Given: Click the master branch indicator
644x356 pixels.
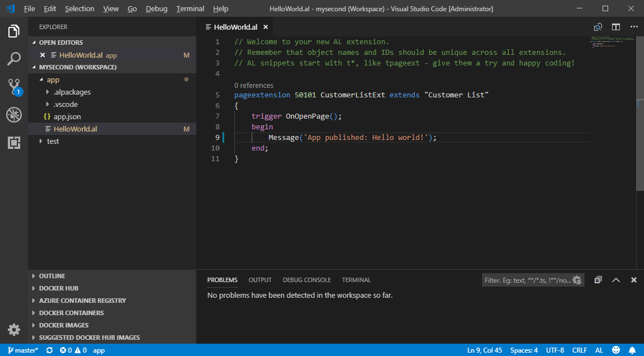Looking at the screenshot, I should pyautogui.click(x=23, y=350).
